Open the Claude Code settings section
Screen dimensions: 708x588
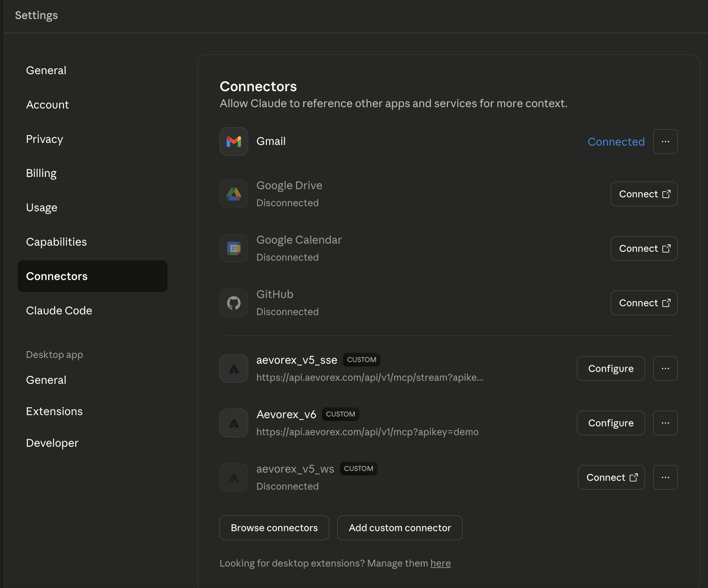(59, 310)
